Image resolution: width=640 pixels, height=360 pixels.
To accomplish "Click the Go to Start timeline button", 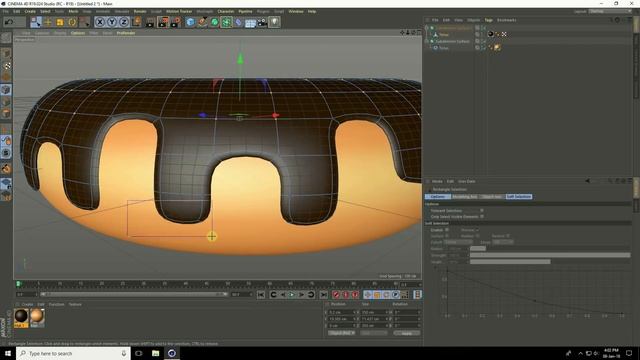I will point(261,295).
